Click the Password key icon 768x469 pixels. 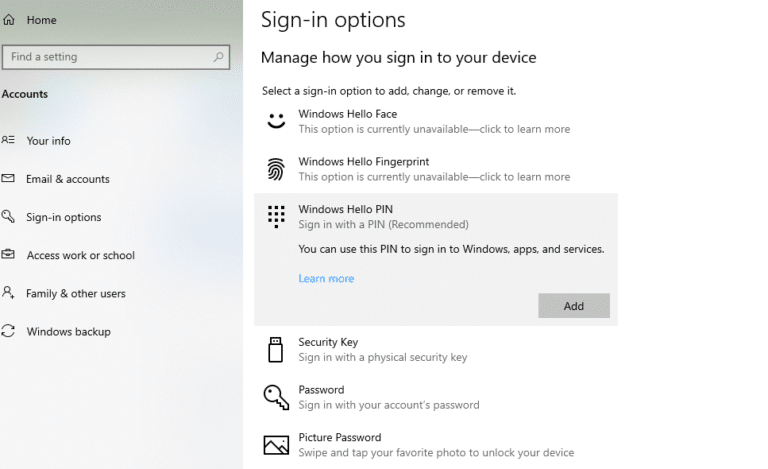[x=276, y=397]
